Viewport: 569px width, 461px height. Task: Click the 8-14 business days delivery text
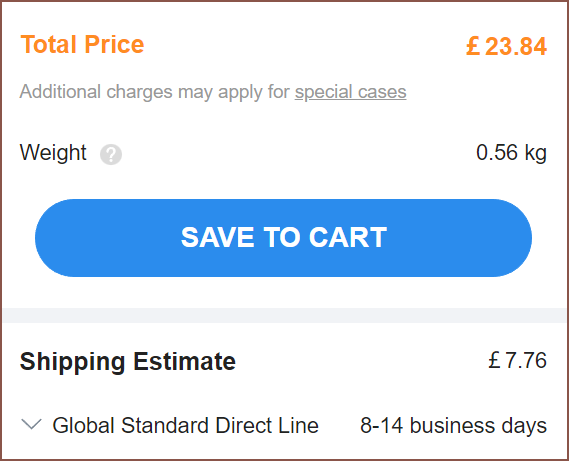[453, 425]
